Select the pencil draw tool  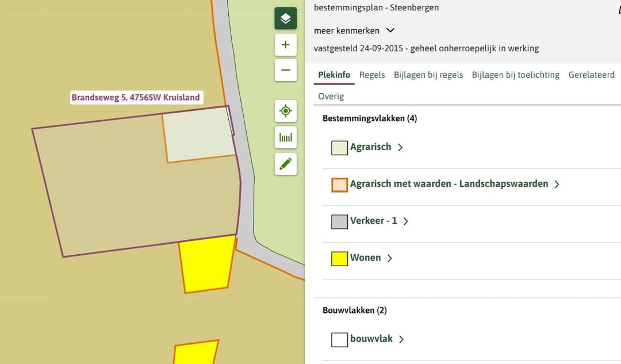point(285,164)
